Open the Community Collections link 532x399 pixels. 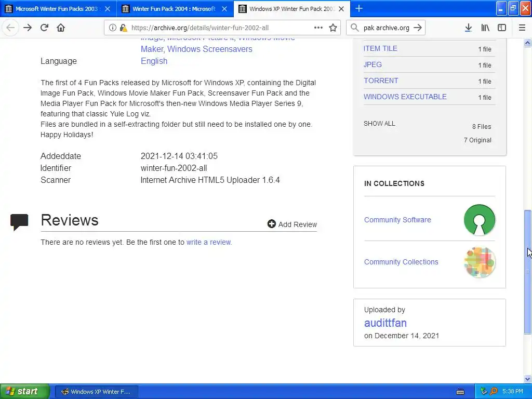(x=401, y=262)
